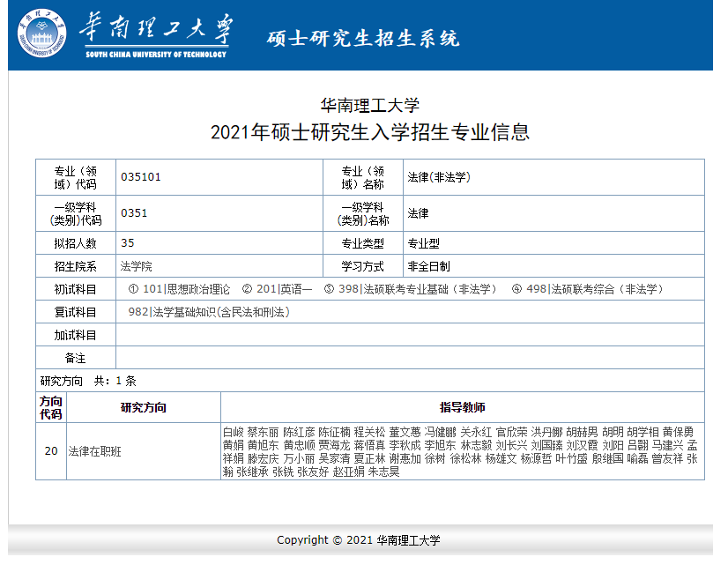Click advisor name 滕宏庆 in teacher list
The width and height of the screenshot is (728, 572).
[x=264, y=458]
